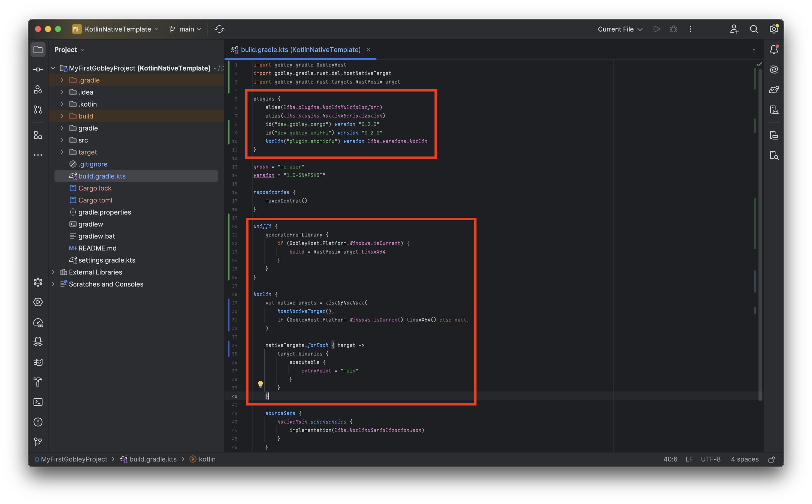Click the intention lightbulb in the gutter
812x504 pixels.
(260, 384)
